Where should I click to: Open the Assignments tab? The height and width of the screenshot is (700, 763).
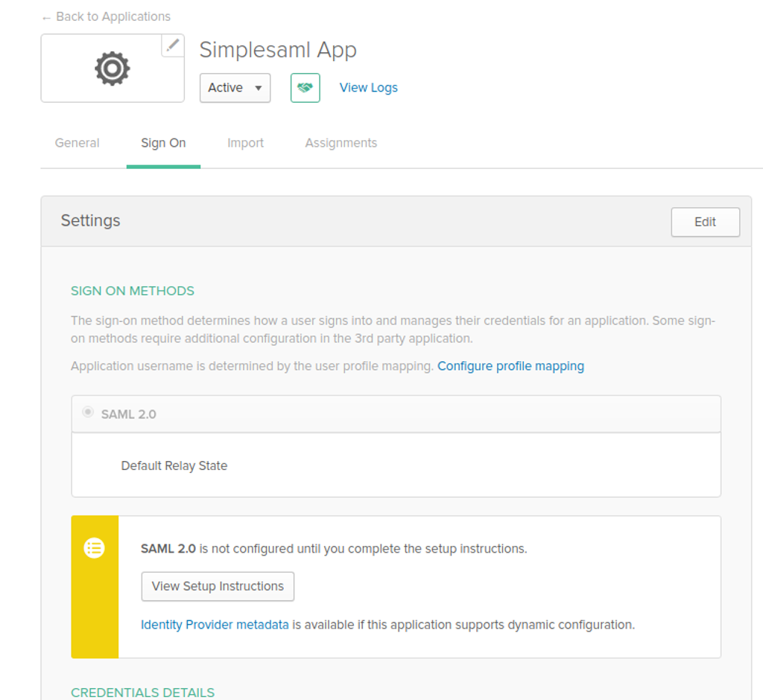[341, 142]
